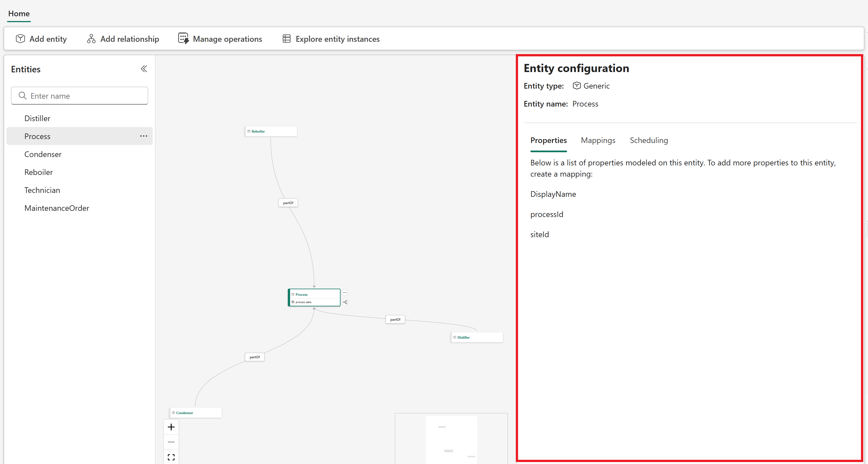Click the Explore entity instances table icon
This screenshot has height=464, width=868.
pyautogui.click(x=287, y=38)
